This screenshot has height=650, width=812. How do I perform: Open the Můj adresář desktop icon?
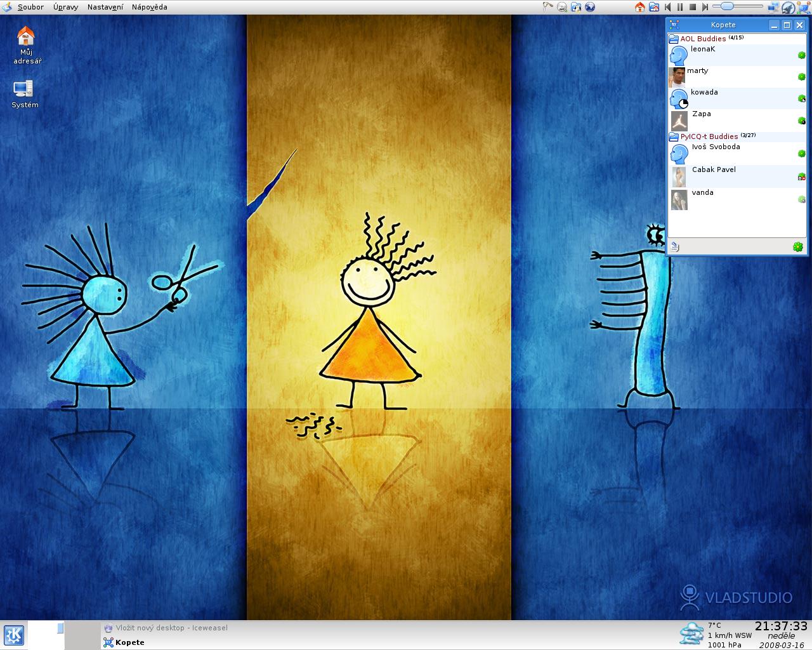26,45
